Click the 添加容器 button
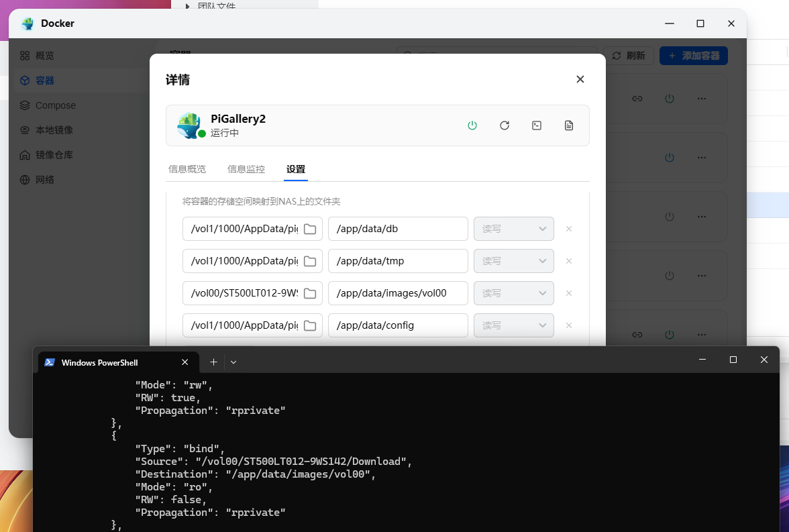This screenshot has height=532, width=789. coord(694,56)
